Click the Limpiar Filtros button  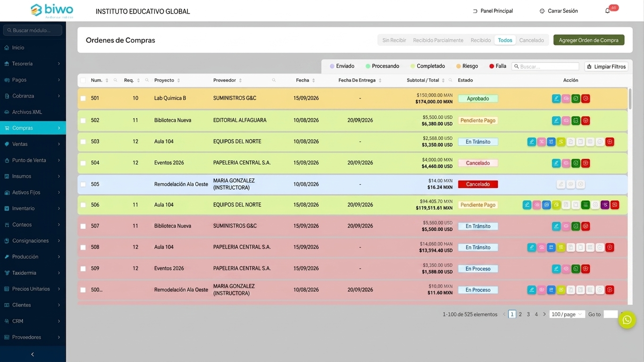click(x=606, y=66)
